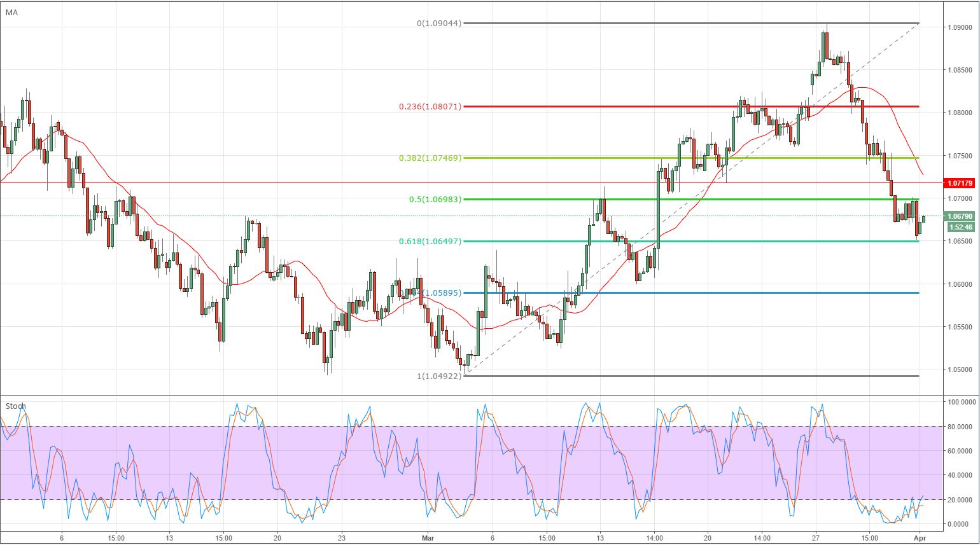Click the 23 date on time axis
Viewport: 980px width, 545px height.
[x=342, y=537]
